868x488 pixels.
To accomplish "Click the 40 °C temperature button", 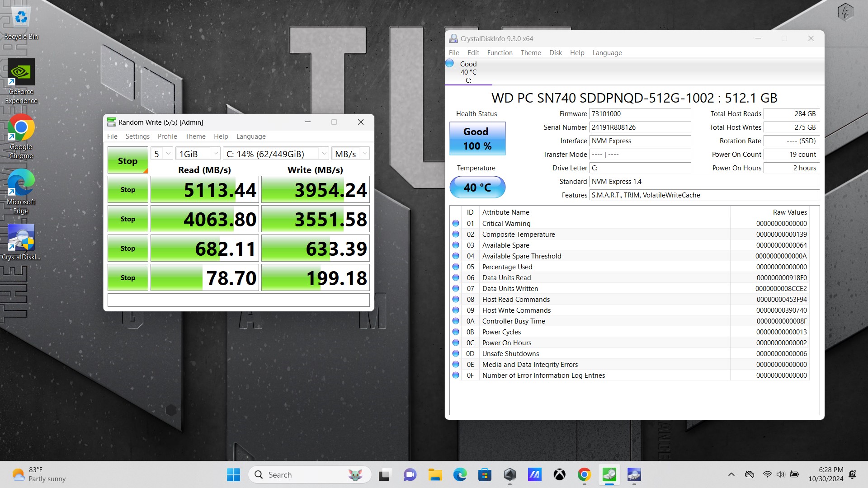I will 477,188.
